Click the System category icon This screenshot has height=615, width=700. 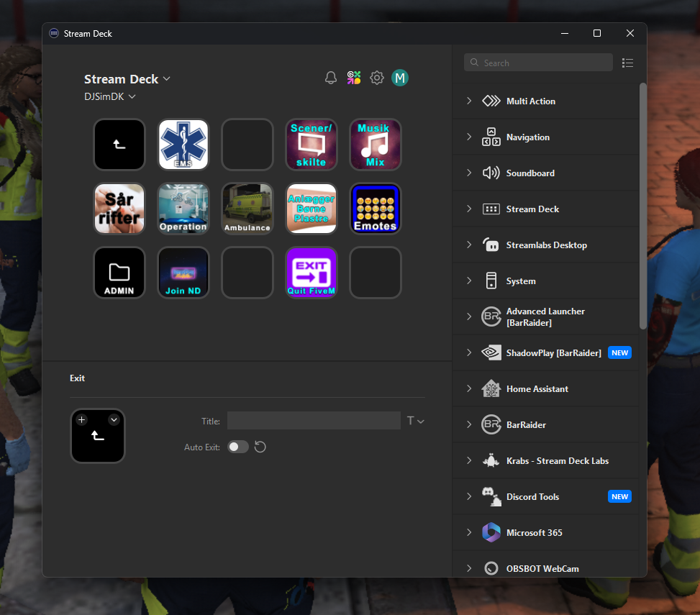491,281
